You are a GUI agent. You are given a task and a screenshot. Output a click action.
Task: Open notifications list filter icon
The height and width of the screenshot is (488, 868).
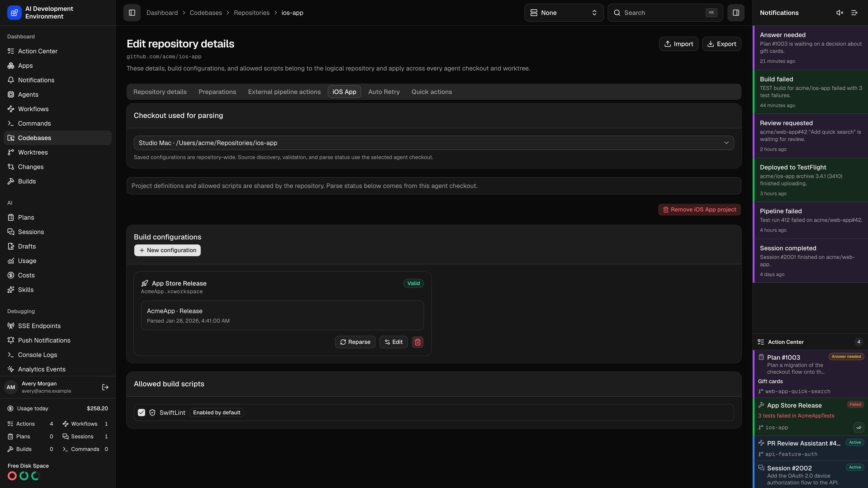[x=854, y=13]
